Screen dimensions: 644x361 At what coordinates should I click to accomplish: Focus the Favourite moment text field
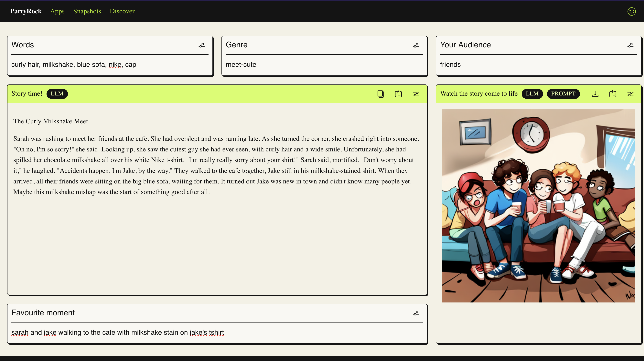pos(217,332)
